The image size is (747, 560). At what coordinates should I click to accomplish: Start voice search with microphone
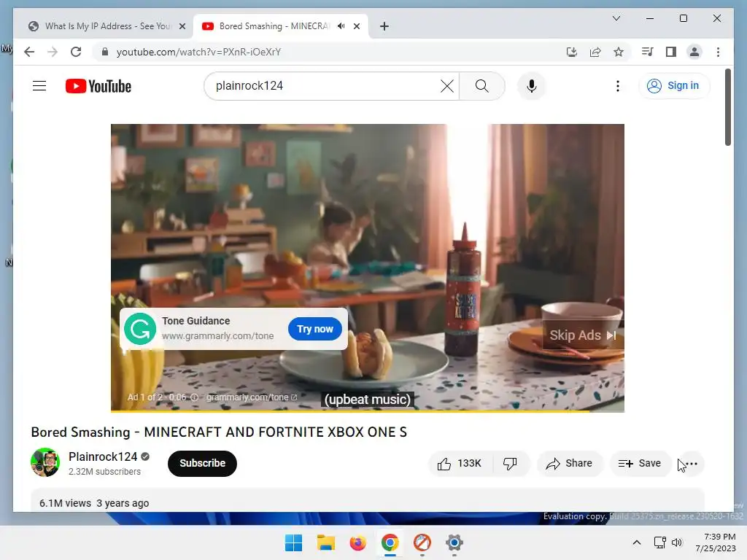coord(532,86)
